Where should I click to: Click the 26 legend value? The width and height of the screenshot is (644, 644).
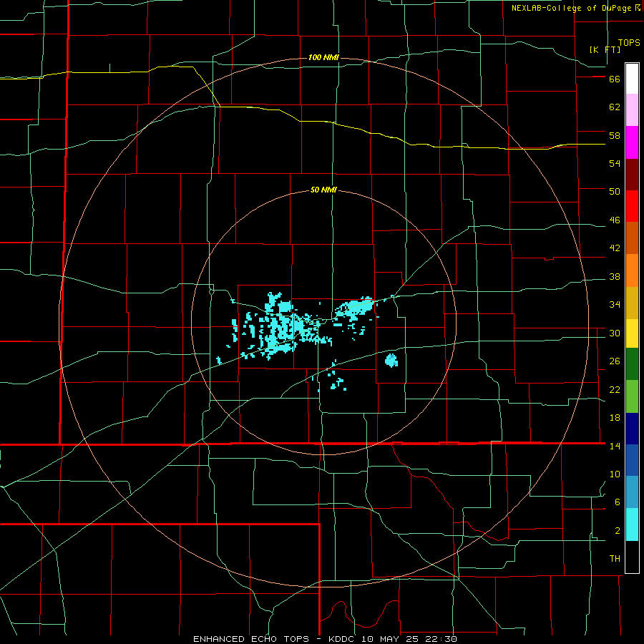[615, 361]
